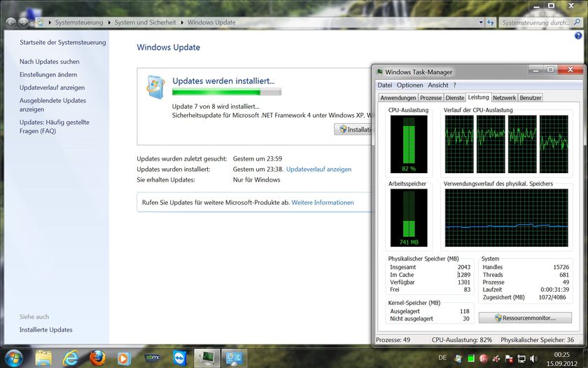This screenshot has width=588, height=368.
Task: Open the Optionen menu in Task Manager
Action: coord(409,86)
